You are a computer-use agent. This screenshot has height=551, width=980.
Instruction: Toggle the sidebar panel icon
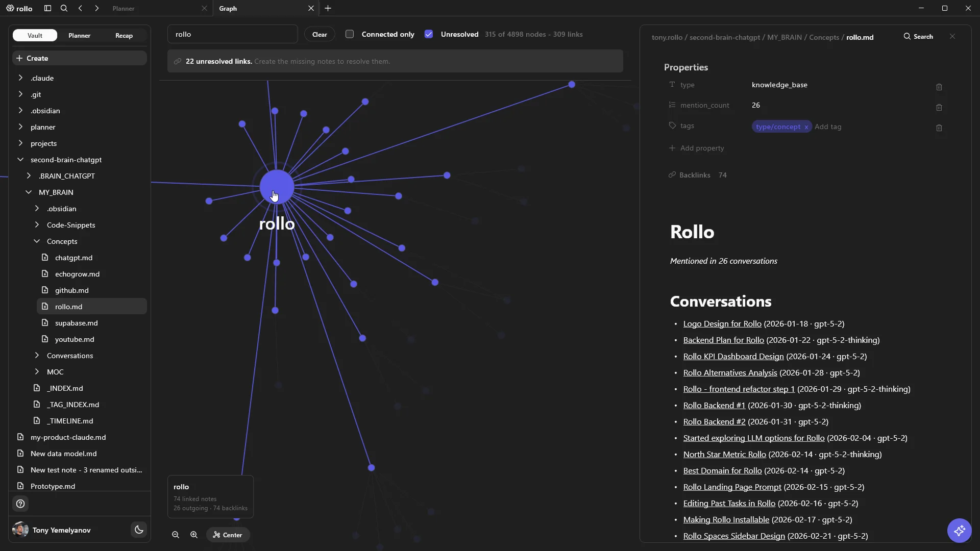click(x=47, y=8)
